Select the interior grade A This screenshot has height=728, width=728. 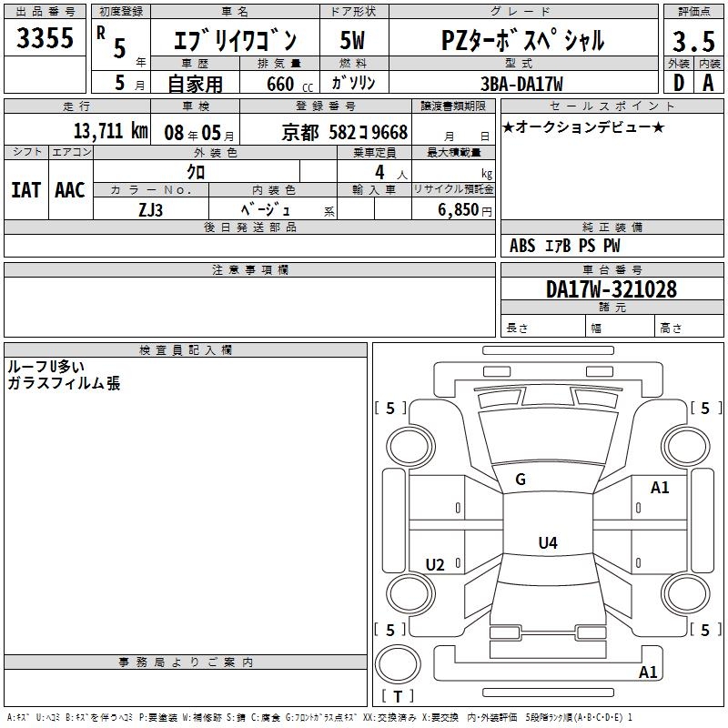pos(708,83)
